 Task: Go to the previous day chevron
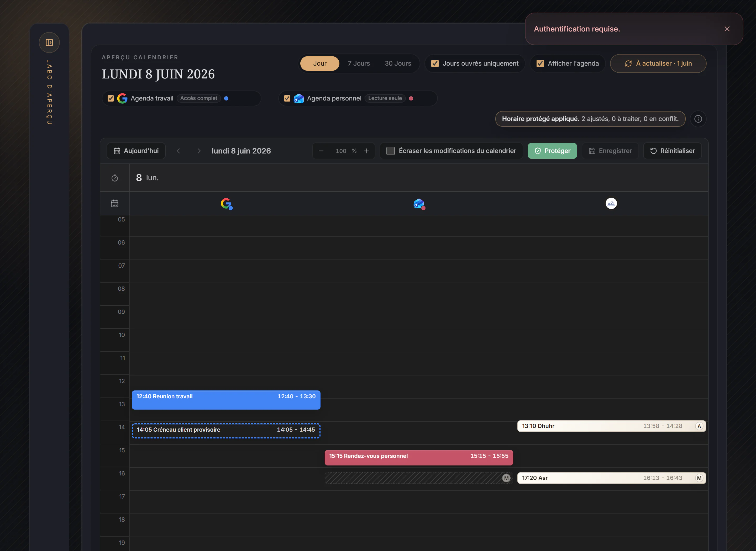coord(178,151)
